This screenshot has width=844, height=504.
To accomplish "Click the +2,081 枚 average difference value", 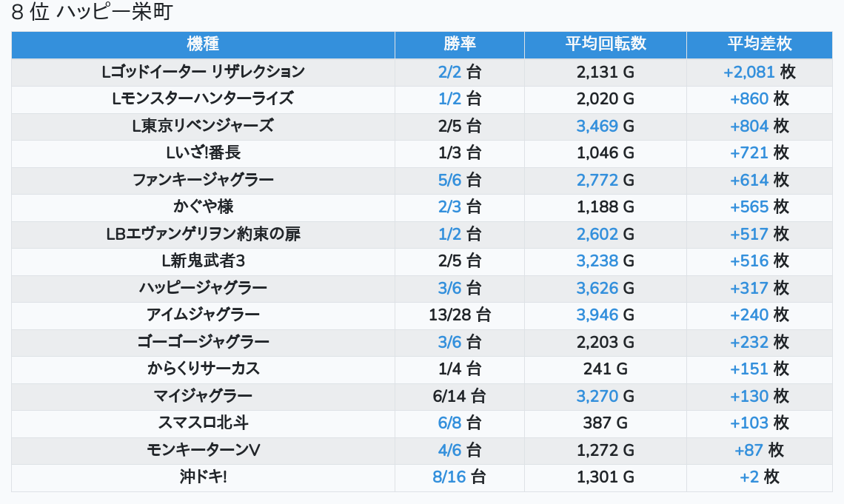I will [759, 72].
